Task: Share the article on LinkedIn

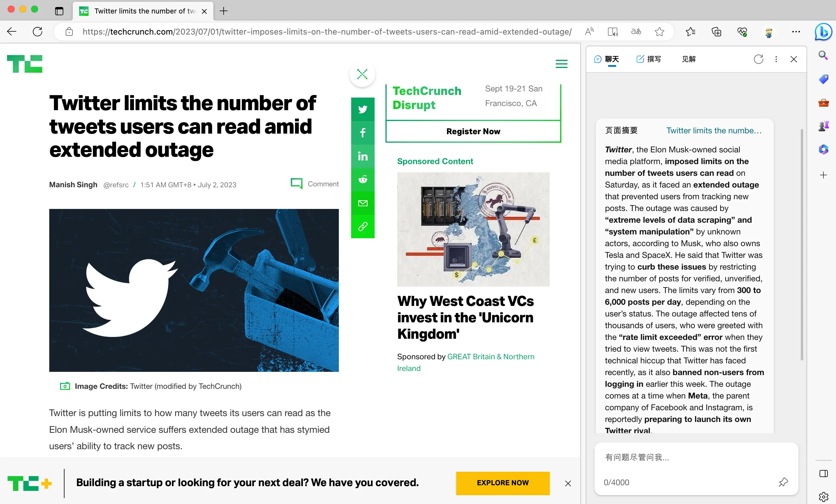Action: pyautogui.click(x=363, y=156)
